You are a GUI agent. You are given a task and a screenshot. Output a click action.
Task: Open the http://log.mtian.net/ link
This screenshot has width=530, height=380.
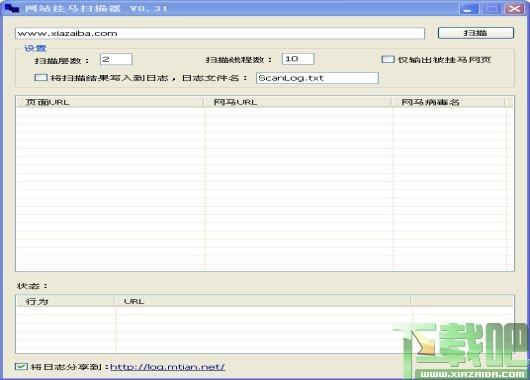click(168, 367)
